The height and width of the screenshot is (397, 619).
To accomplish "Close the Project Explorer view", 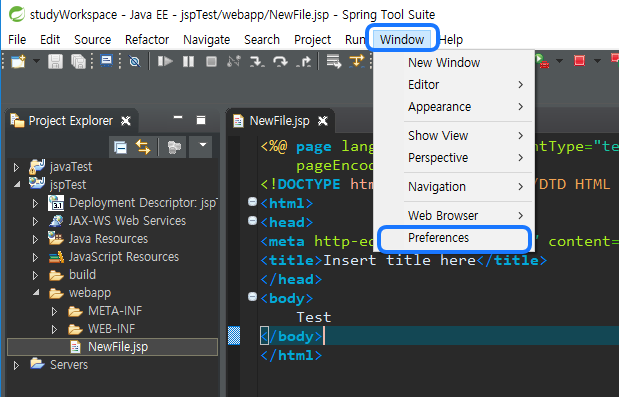I will click(126, 121).
